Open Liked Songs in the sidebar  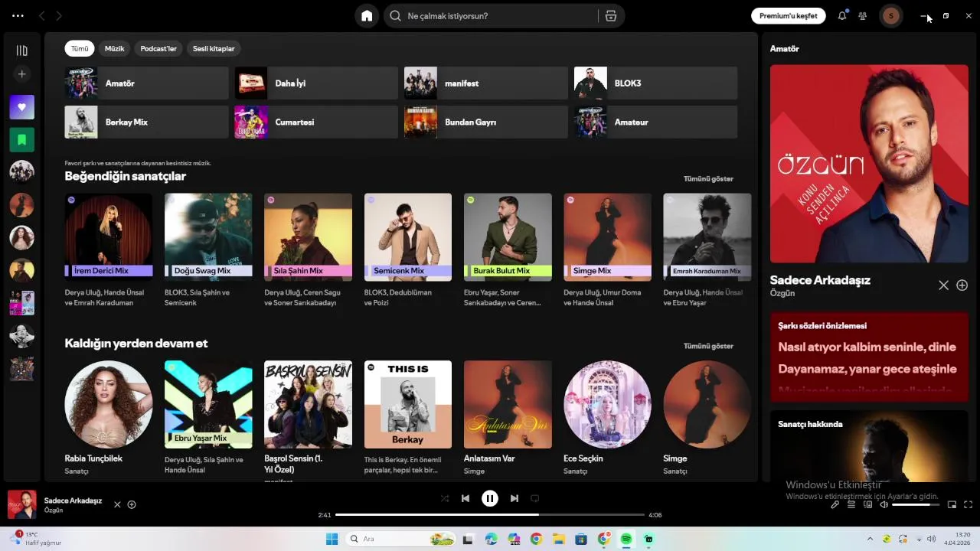click(x=22, y=107)
